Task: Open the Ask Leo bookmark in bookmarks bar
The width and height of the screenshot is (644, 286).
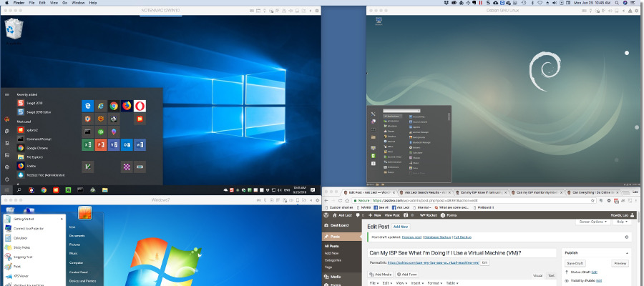Action: pos(400,207)
